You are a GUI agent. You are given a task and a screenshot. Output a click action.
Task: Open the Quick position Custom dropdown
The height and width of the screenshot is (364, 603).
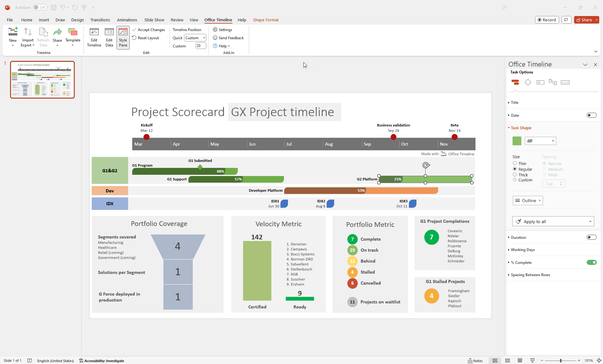tap(195, 38)
